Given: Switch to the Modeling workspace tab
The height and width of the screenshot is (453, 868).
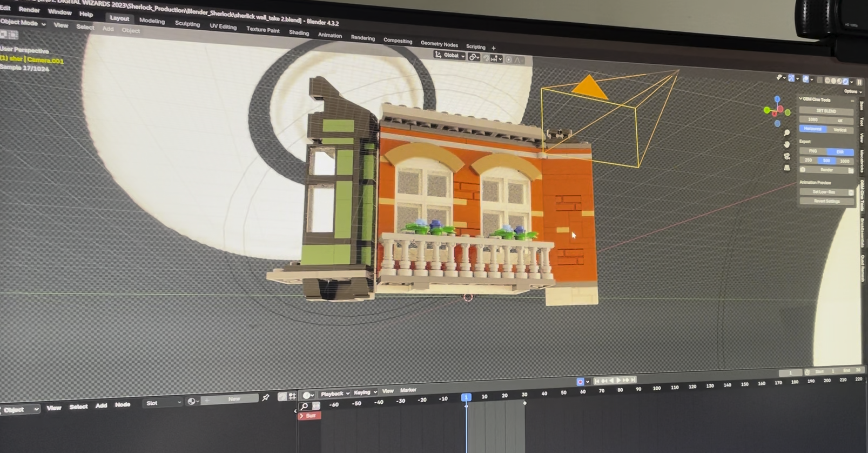Looking at the screenshot, I should pos(152,21).
